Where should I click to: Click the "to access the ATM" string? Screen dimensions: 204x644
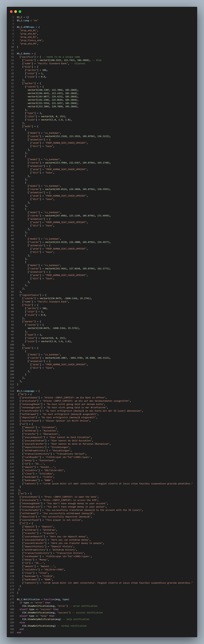coord(71,500)
